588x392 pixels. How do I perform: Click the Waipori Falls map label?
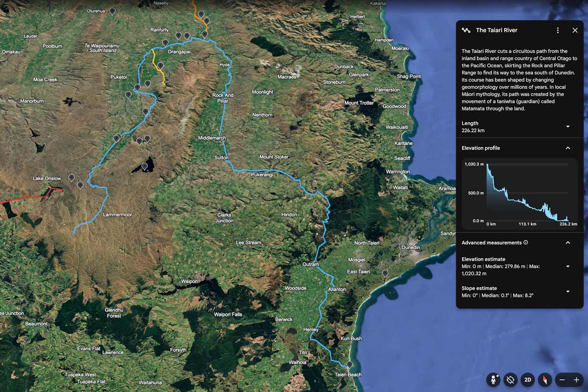point(228,315)
